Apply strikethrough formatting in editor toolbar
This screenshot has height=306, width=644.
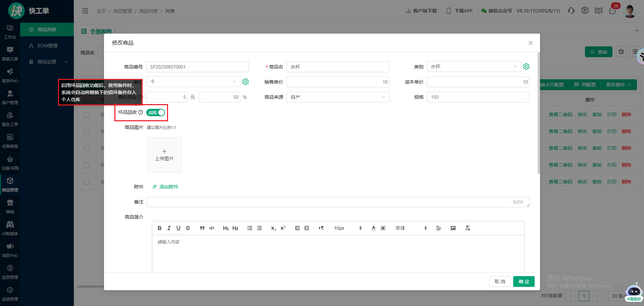point(188,228)
